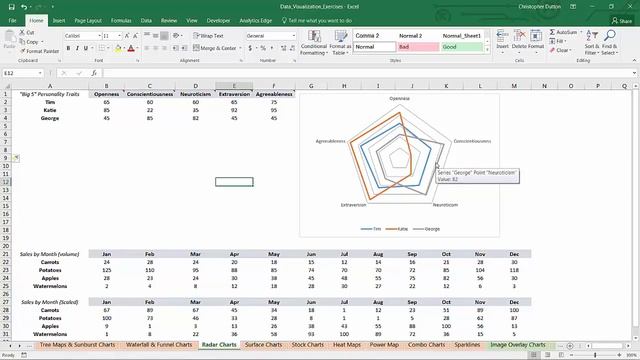Toggle Bold formatting
This screenshot has height=360, width=640.
tap(68, 48)
